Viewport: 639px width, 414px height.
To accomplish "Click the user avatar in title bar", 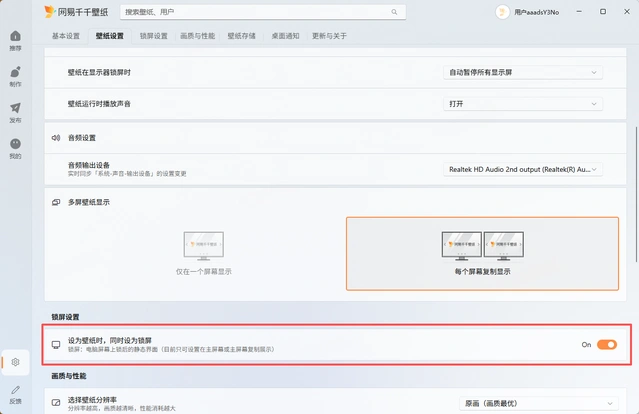I will pyautogui.click(x=503, y=12).
